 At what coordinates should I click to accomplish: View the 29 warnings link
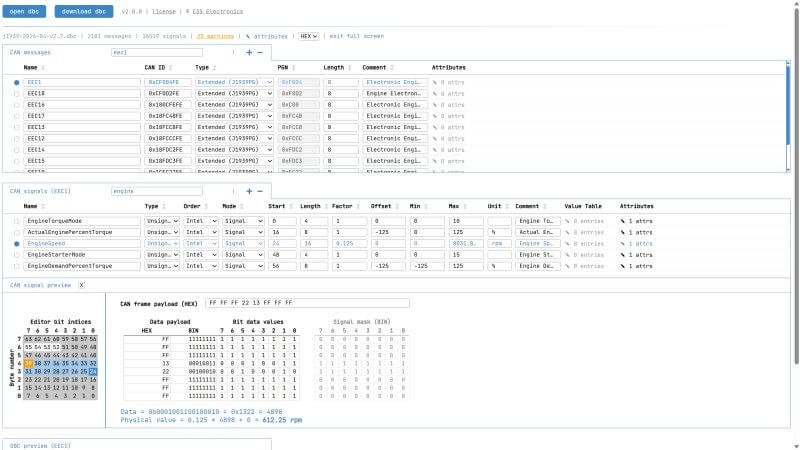[x=215, y=36]
